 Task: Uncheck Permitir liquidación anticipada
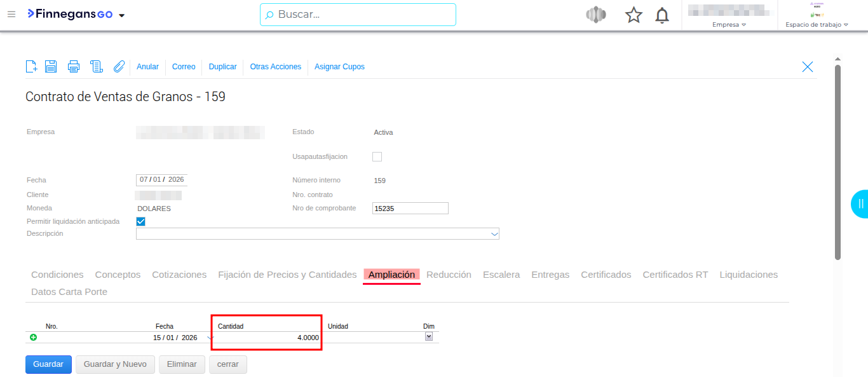coord(141,221)
